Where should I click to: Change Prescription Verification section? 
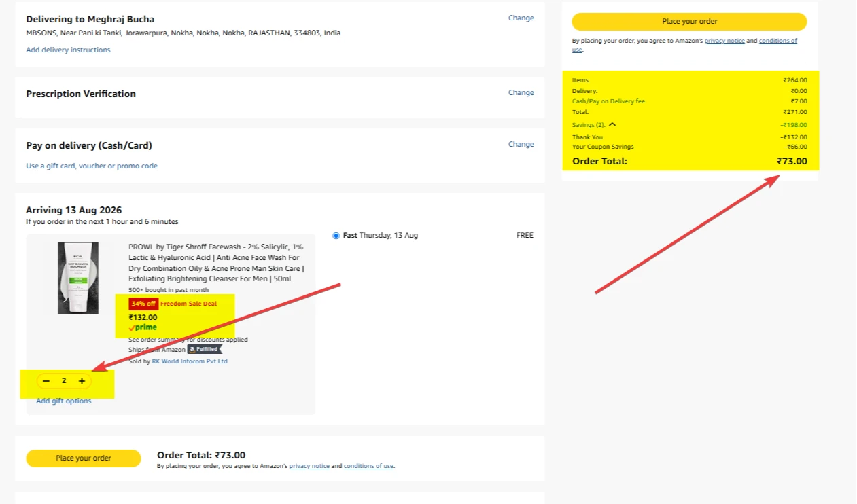521,92
